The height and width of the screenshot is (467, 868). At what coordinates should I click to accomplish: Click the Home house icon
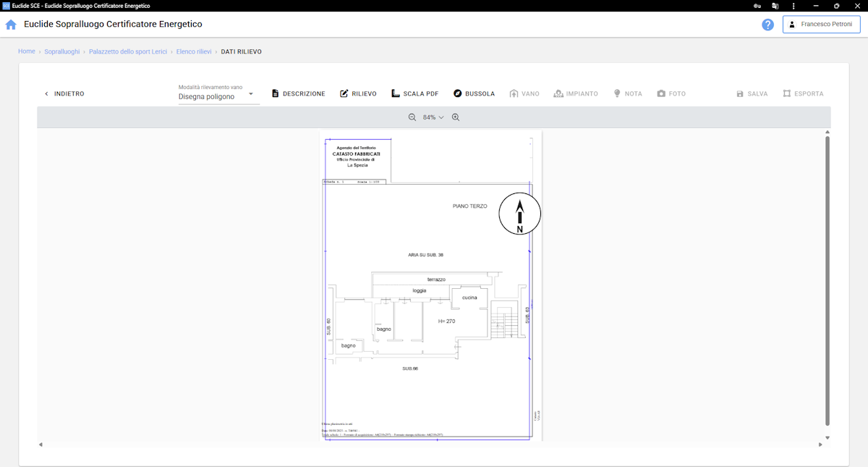[11, 25]
